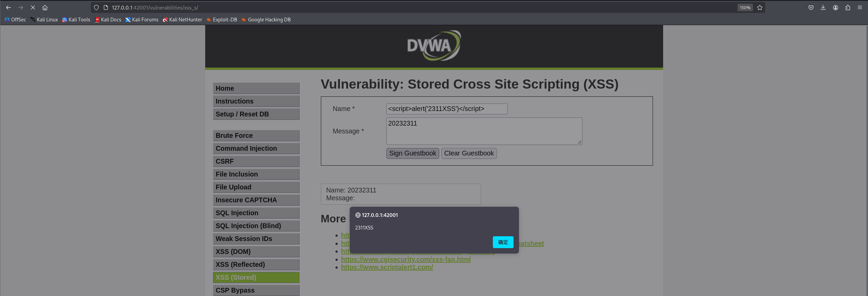Open Kali Tools bookmark
Viewport: 868px width, 296px height.
[76, 20]
